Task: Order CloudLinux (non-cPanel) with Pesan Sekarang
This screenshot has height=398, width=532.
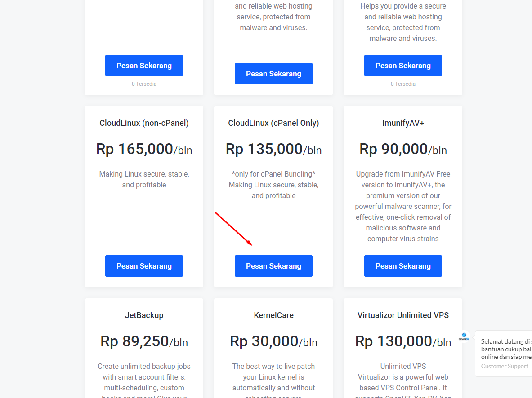Action: (144, 266)
